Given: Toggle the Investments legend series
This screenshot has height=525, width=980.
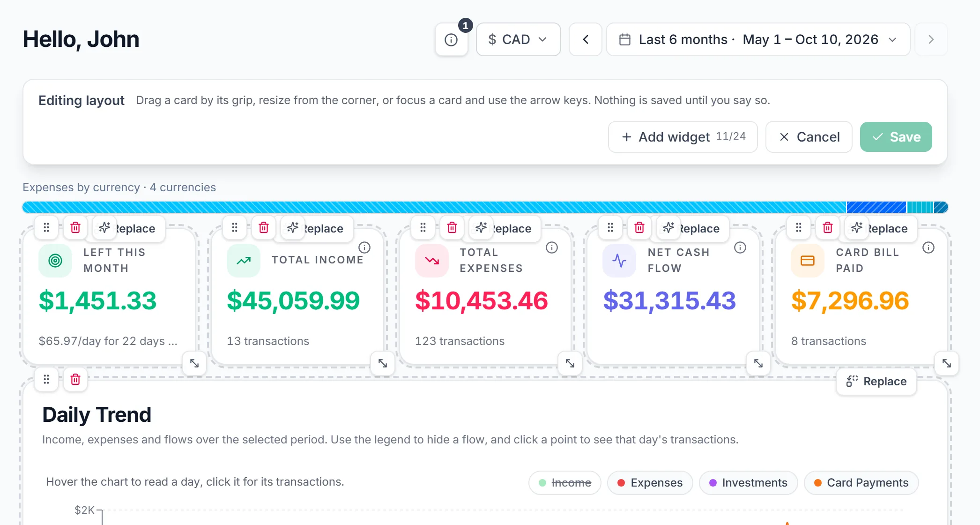Looking at the screenshot, I should point(749,483).
